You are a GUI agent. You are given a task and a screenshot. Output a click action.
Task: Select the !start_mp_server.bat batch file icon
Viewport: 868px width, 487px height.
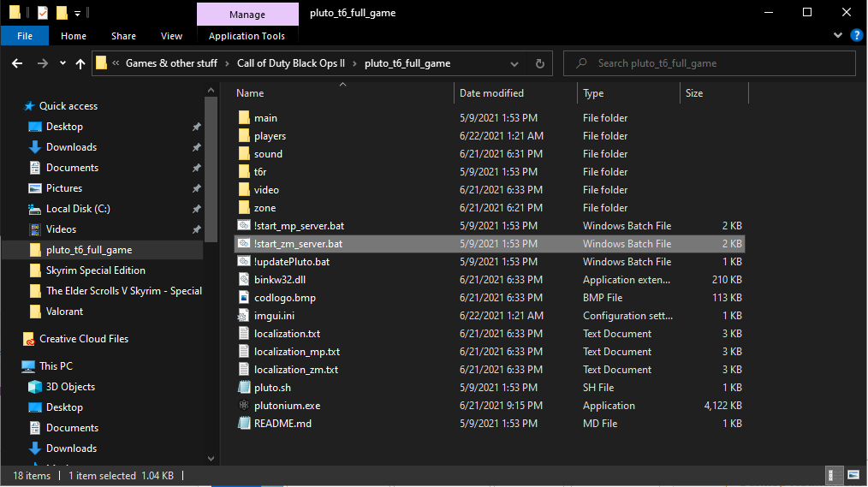[x=244, y=225]
